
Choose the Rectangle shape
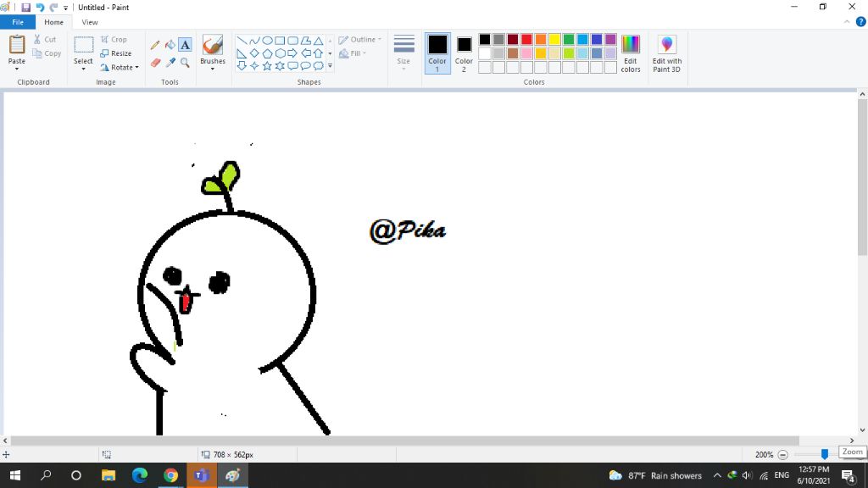[280, 41]
